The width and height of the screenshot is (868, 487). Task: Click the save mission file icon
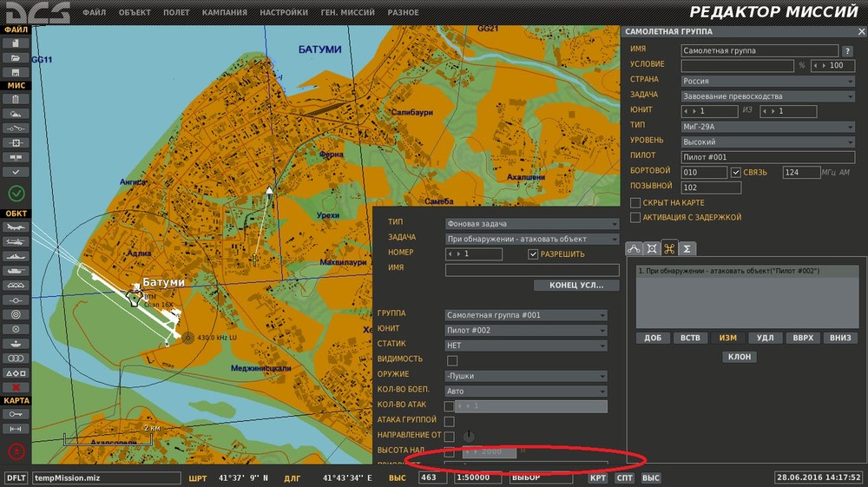click(16, 72)
